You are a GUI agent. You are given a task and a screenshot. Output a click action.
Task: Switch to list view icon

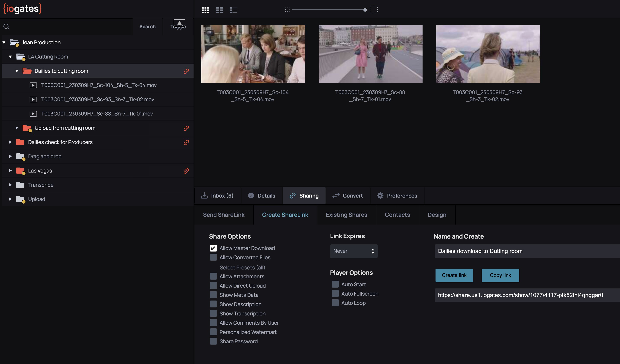click(233, 10)
